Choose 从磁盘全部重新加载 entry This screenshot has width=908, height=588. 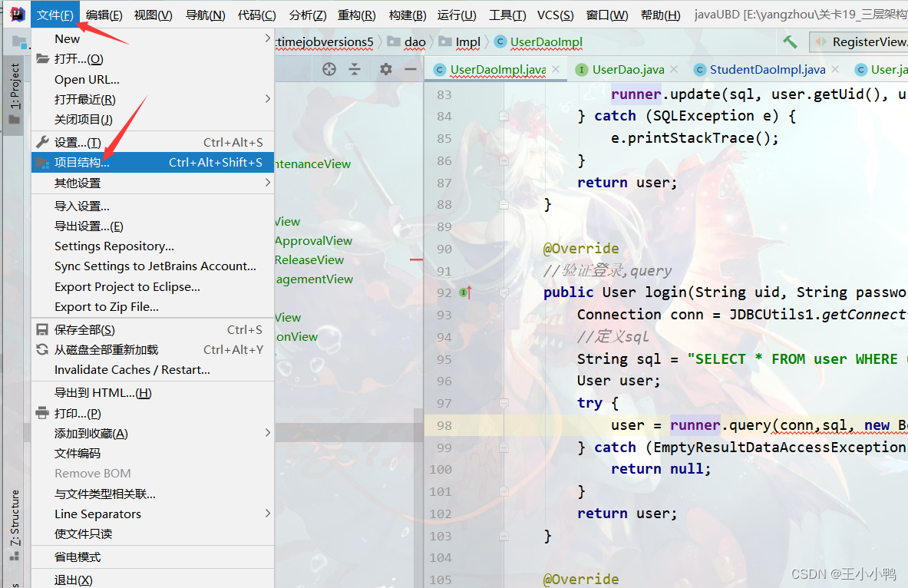(153, 350)
